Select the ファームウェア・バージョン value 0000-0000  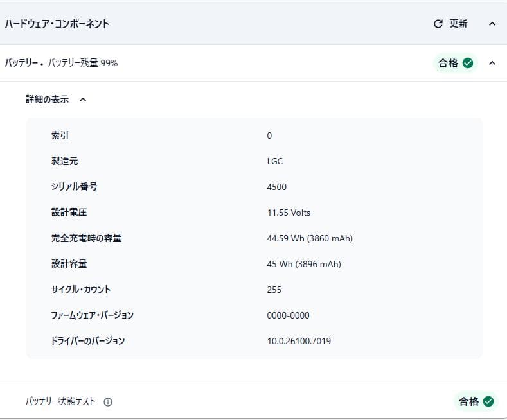[x=288, y=315]
